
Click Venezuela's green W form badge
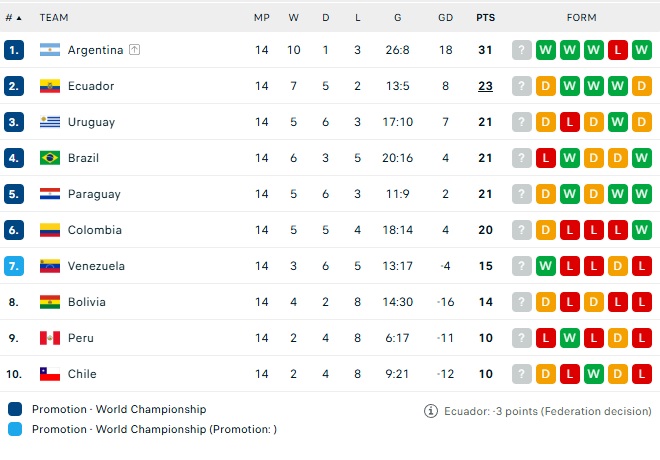[546, 266]
